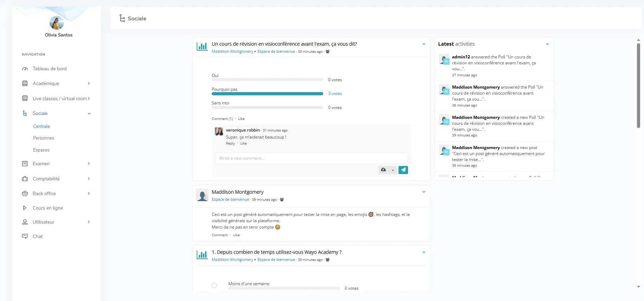
Task: Open Tableau de bord from sidebar
Action: (50, 69)
